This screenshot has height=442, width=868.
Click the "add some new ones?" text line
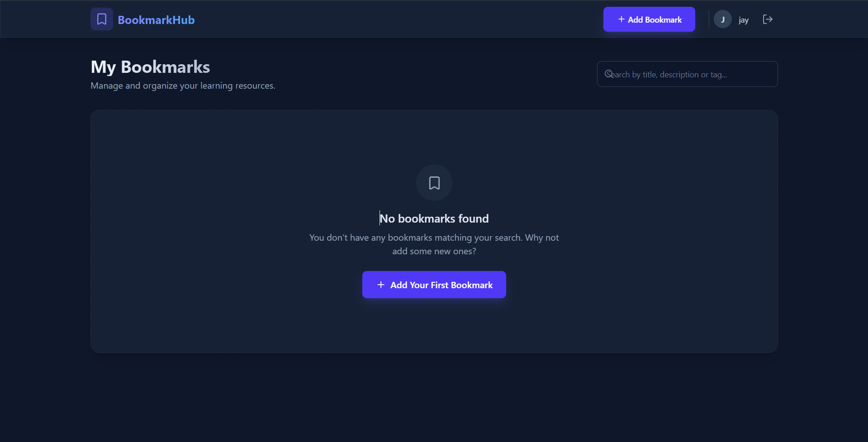(x=434, y=252)
